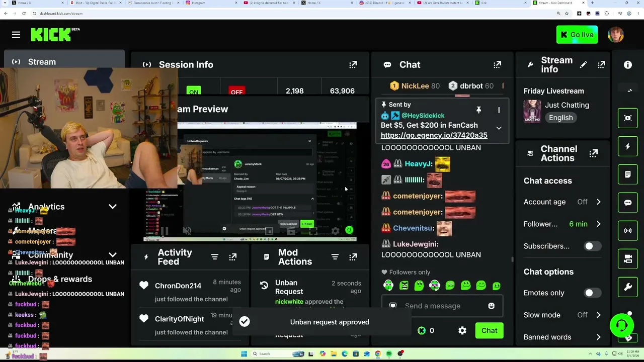
Task: Open chat settings gear icon
Action: [462, 330]
